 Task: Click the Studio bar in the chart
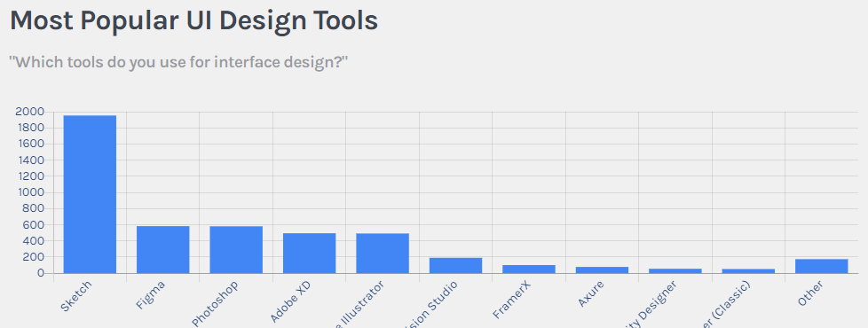(x=455, y=265)
